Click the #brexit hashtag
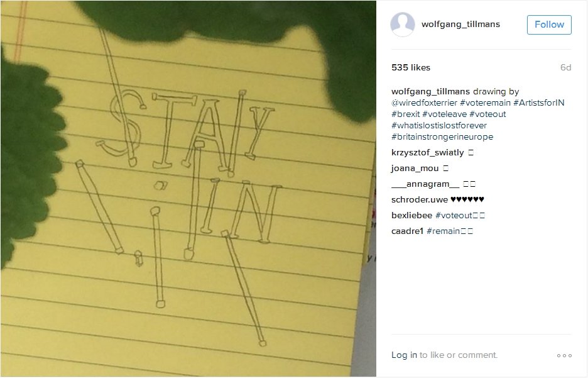This screenshot has width=588, height=378. (405, 114)
